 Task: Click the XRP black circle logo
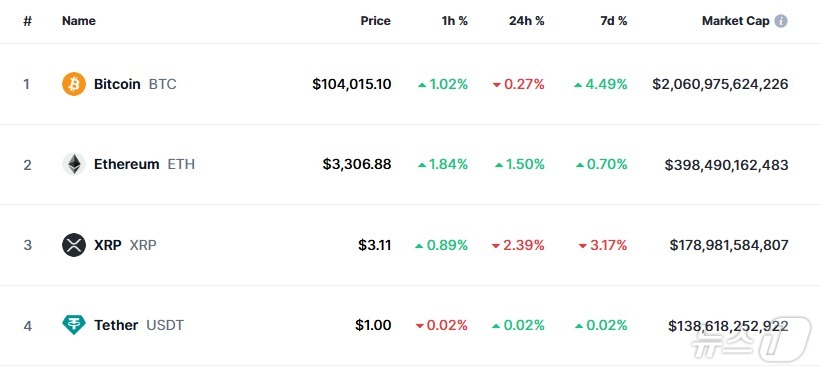point(74,245)
